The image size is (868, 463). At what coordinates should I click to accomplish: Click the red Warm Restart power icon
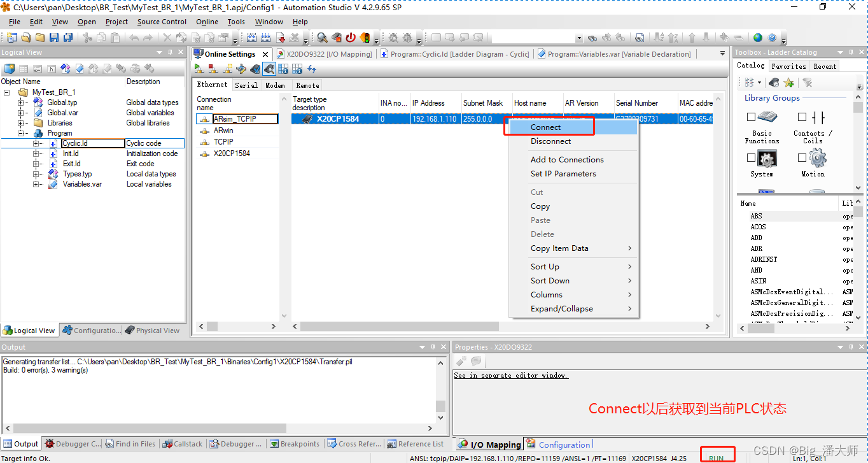[351, 38]
